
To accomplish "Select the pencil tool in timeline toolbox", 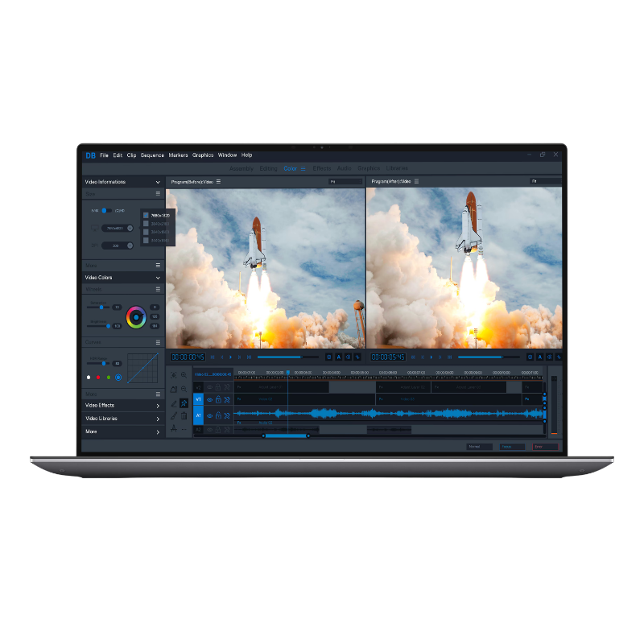I will point(174,403).
